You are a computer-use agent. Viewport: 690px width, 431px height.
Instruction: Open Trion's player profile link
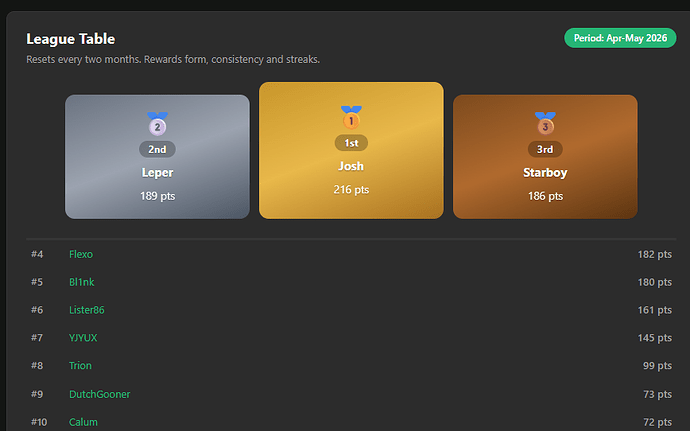point(80,366)
